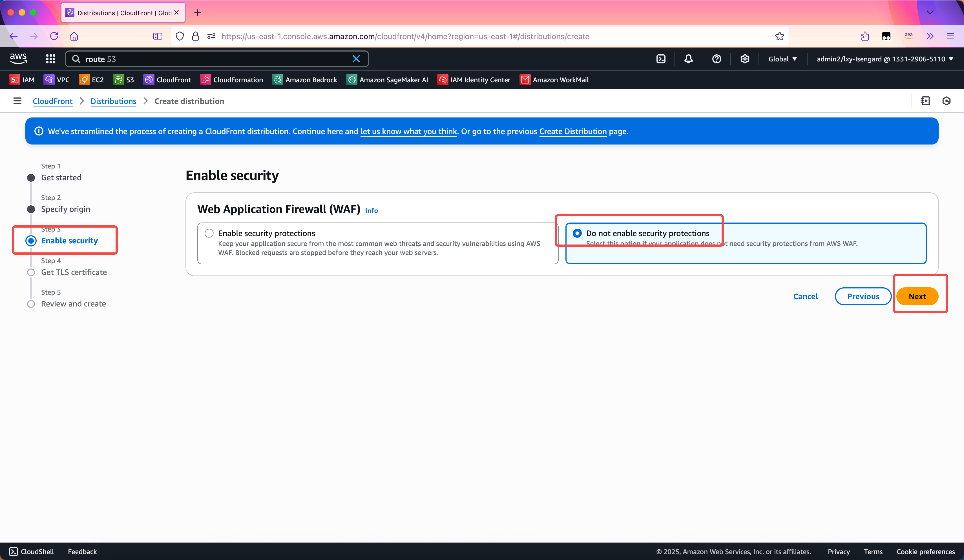964x560 pixels.
Task: Open the IAM Identity Center shortcut
Action: click(x=474, y=80)
